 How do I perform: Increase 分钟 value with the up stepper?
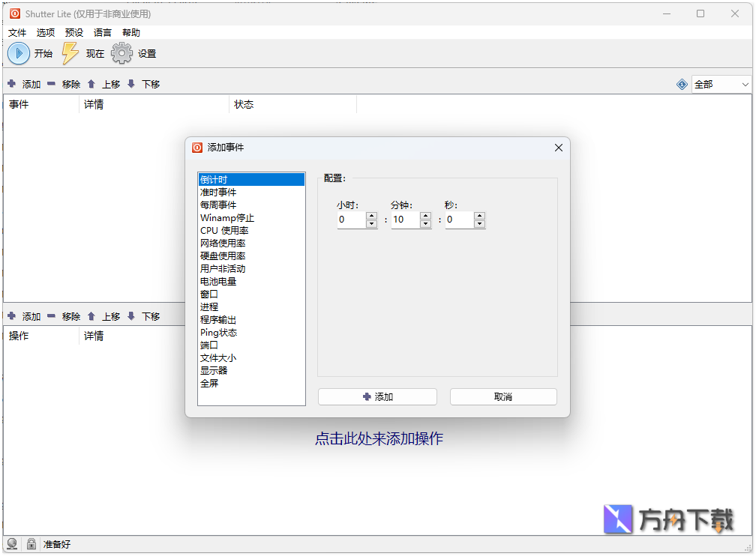[x=426, y=215]
